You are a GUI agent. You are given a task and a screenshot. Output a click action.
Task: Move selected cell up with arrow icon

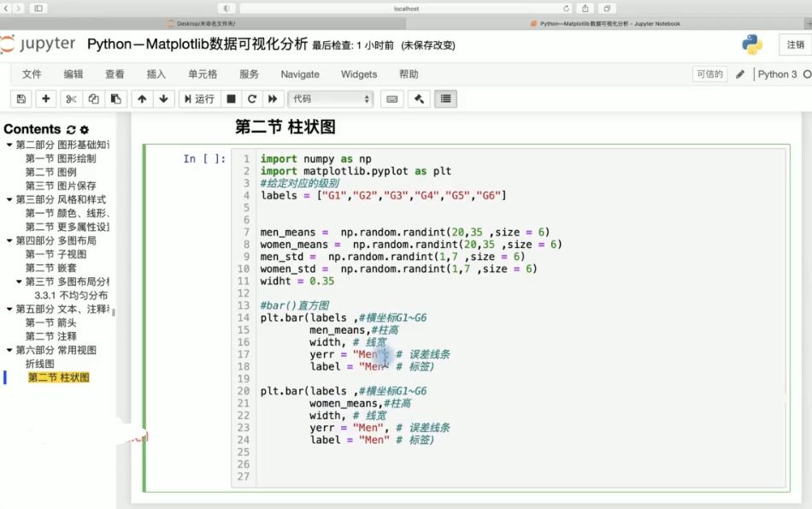click(x=142, y=99)
